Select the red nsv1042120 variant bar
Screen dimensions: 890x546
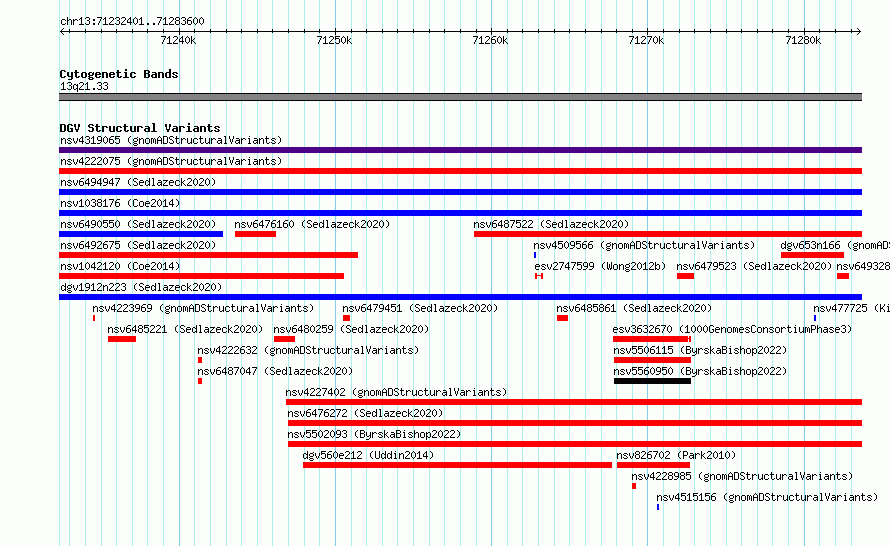201,276
